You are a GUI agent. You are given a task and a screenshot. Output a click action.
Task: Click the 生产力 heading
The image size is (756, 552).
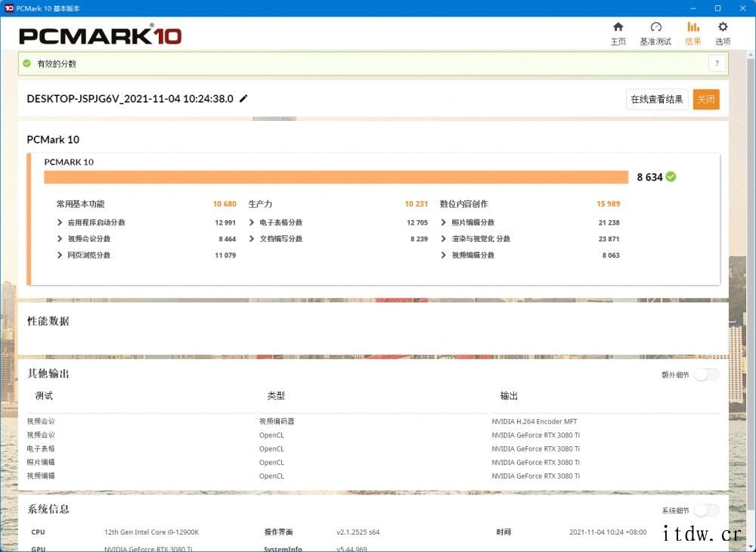(260, 204)
